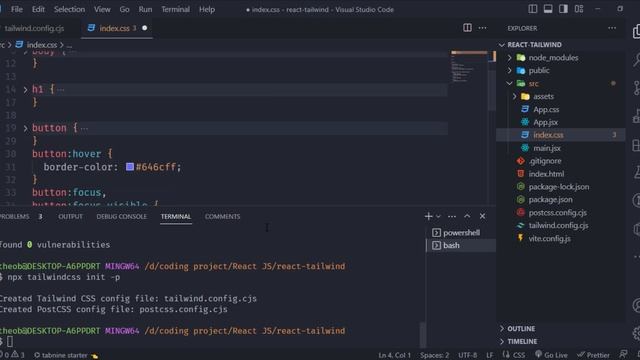The height and width of the screenshot is (360, 640).
Task: Open the Run menu
Action: [x=145, y=9]
